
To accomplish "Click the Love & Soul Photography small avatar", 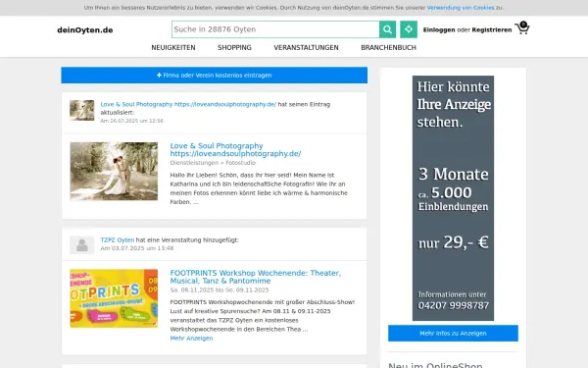I will pos(81,110).
